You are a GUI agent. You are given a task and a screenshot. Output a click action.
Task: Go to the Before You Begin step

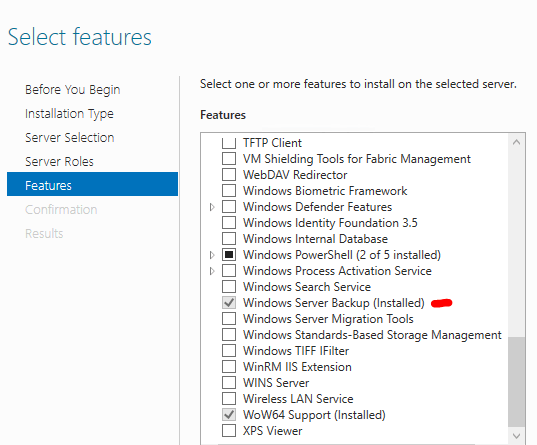pyautogui.click(x=73, y=90)
